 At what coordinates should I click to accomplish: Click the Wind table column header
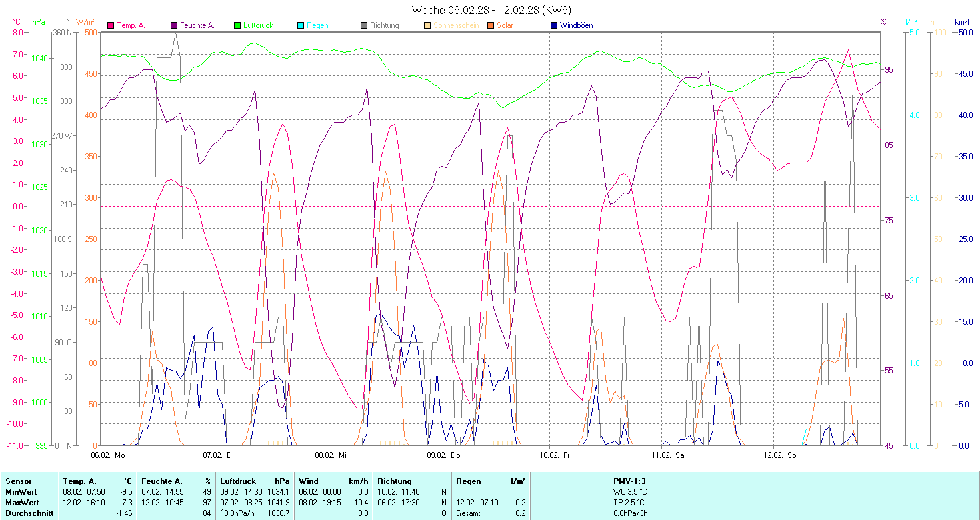pyautogui.click(x=309, y=481)
